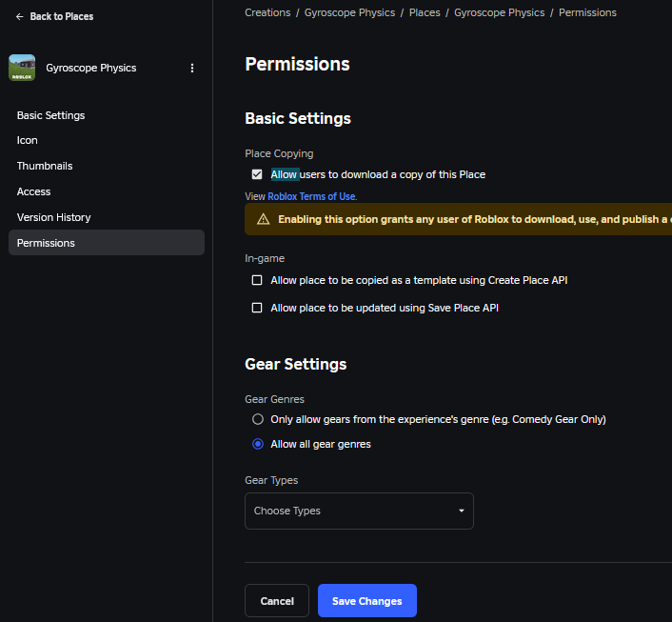This screenshot has height=622, width=672.
Task: Click the Gyroscope Physics place thumbnail
Action: coord(22,68)
